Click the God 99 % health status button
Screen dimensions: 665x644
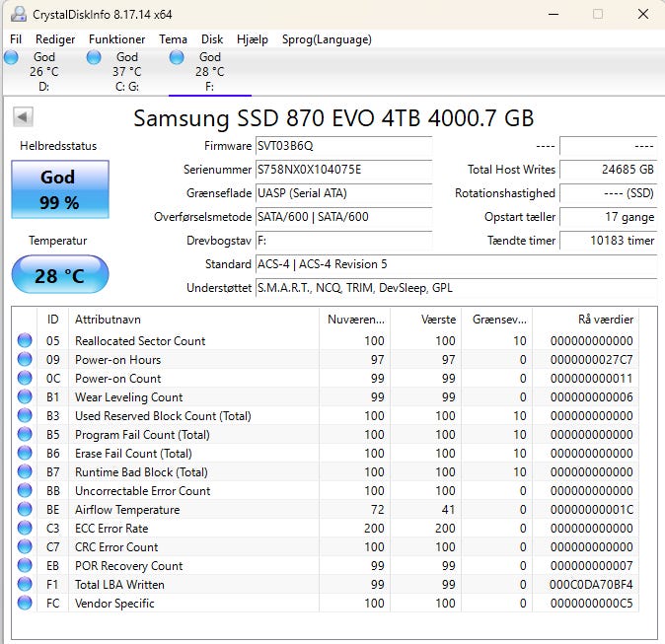pos(60,189)
